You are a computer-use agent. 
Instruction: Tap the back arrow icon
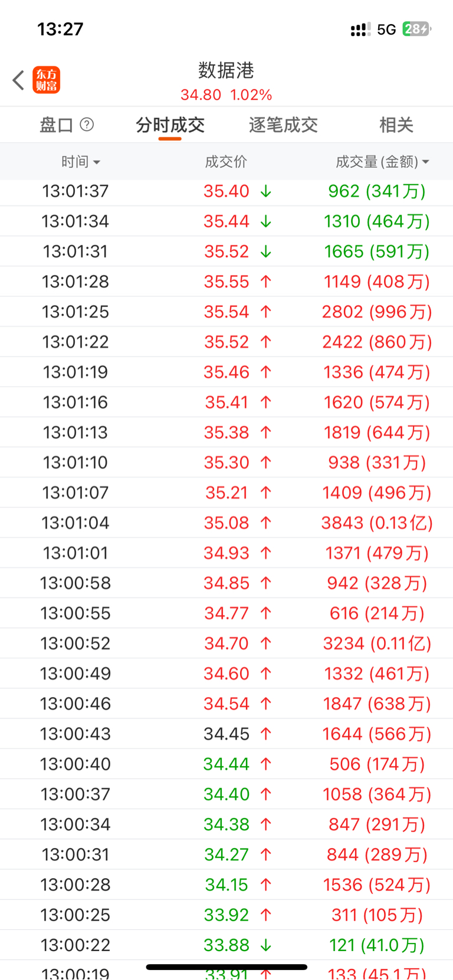pos(18,80)
